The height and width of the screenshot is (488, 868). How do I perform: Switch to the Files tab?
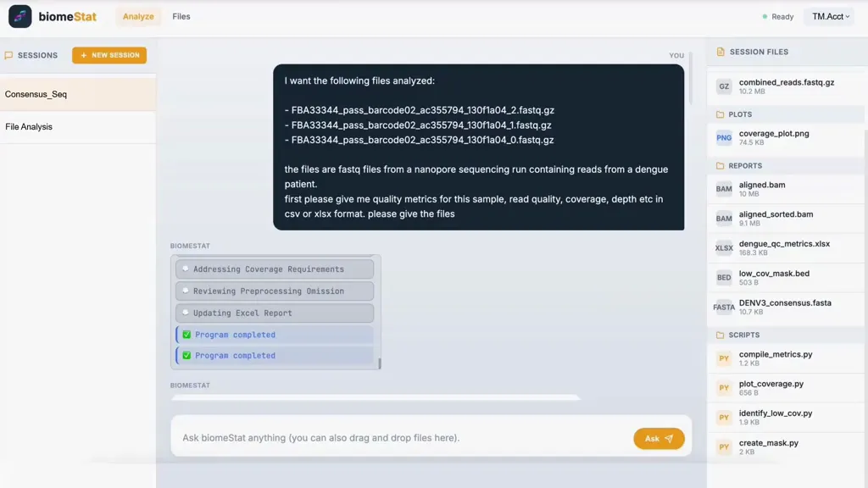coord(181,16)
